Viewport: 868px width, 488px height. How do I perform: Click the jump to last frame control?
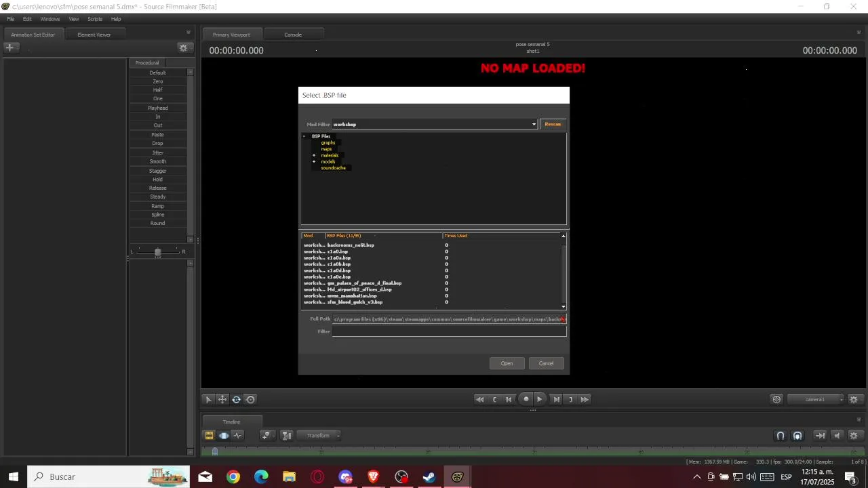(x=557, y=399)
